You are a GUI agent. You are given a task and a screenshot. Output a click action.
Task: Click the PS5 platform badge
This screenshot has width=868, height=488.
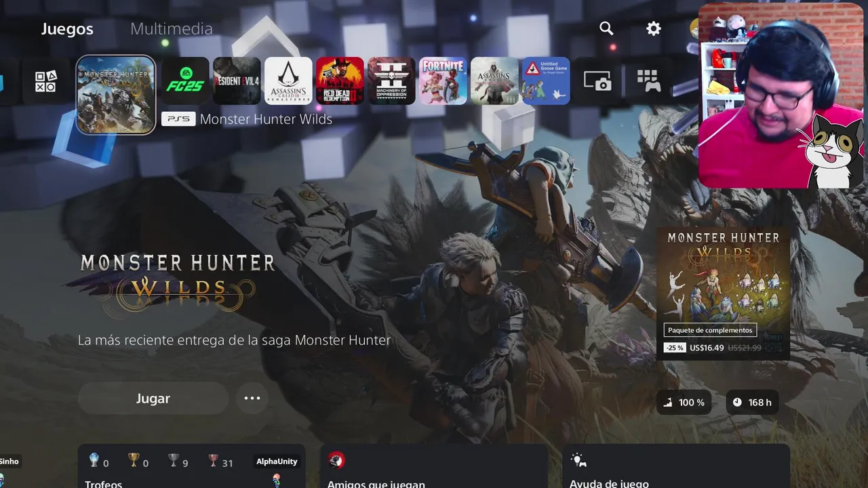(x=179, y=119)
